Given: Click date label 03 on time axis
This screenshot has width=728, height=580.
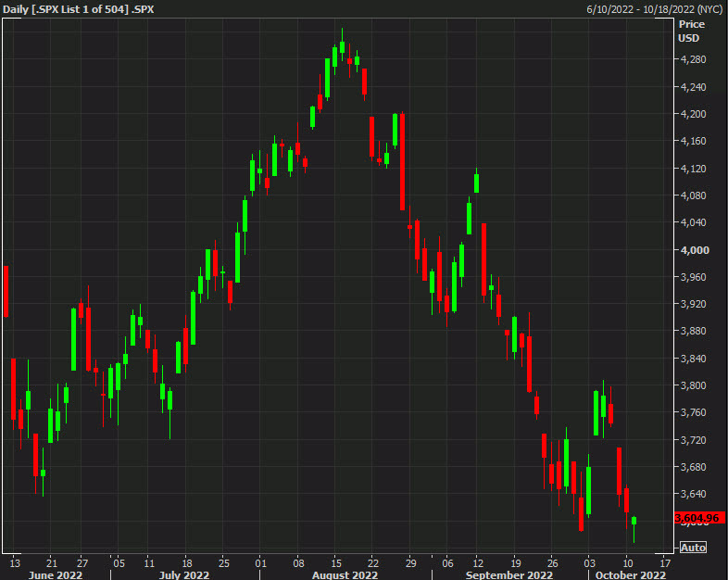Looking at the screenshot, I should [x=589, y=563].
